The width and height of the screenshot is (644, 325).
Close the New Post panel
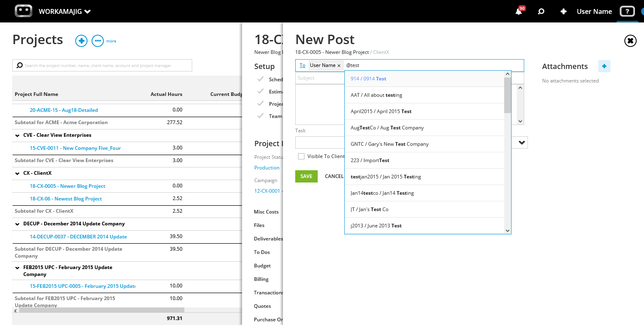(x=630, y=41)
